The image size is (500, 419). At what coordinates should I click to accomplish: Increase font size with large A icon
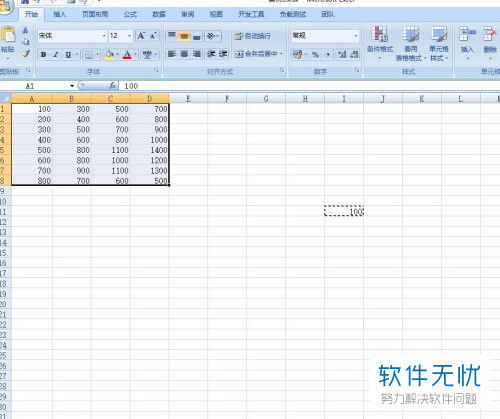[x=142, y=36]
